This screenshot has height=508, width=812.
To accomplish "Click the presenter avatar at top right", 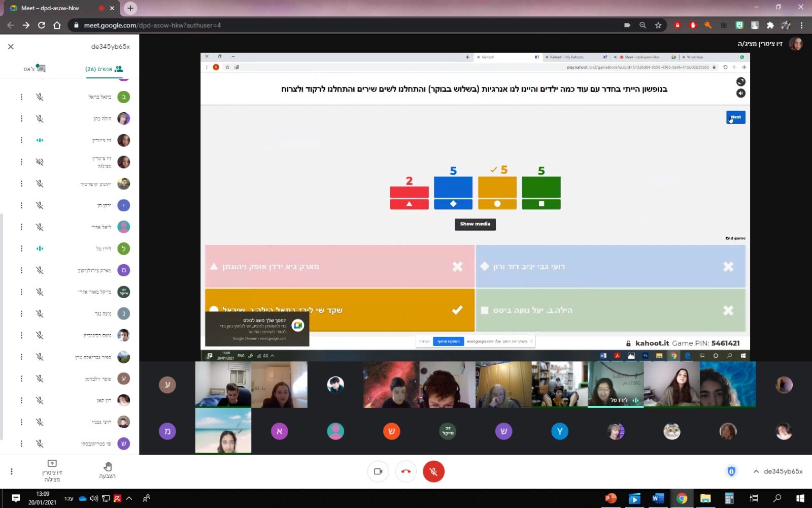I will click(x=796, y=44).
